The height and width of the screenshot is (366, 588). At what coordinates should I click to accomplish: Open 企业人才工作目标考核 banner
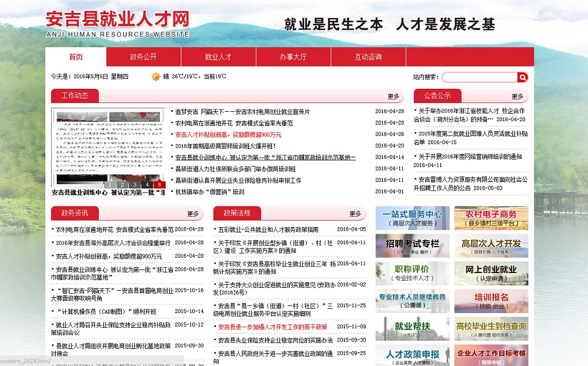click(x=491, y=355)
